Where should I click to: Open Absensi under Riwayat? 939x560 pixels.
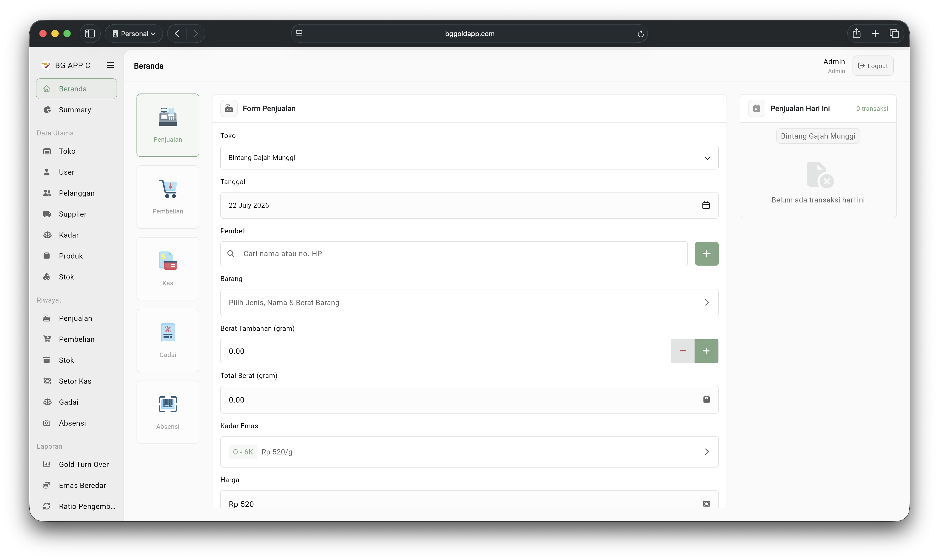pyautogui.click(x=76, y=423)
